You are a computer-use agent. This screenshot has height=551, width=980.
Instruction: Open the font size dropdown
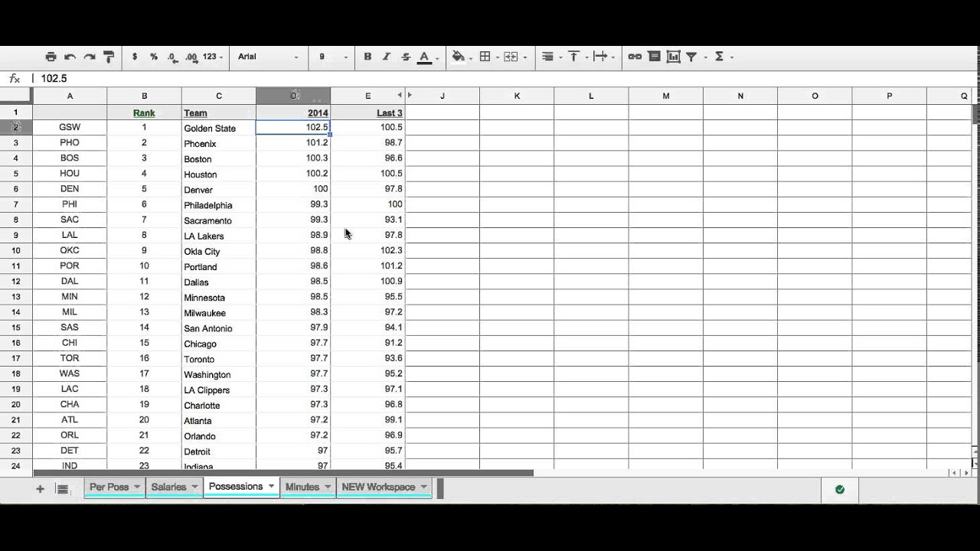click(333, 57)
